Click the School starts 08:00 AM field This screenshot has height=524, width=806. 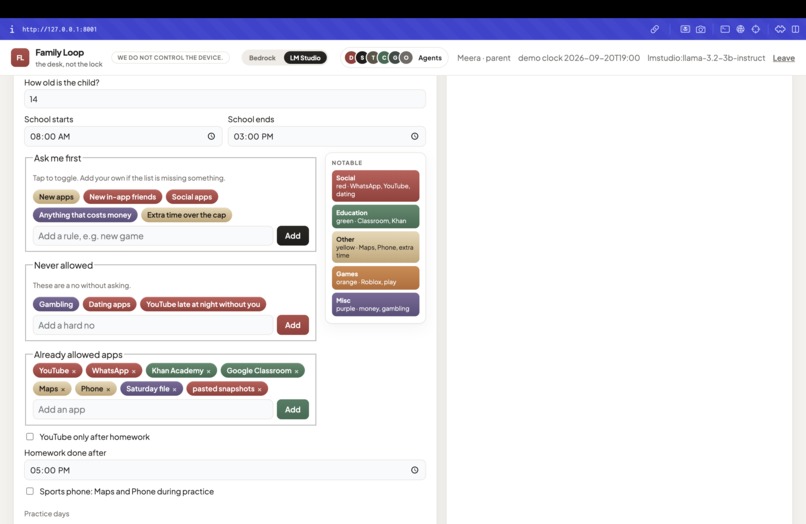click(123, 136)
